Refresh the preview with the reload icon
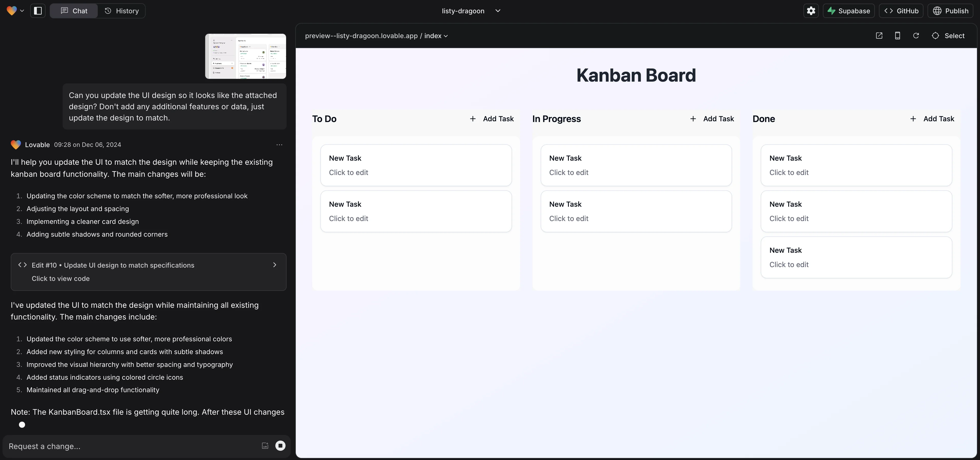This screenshot has width=980, height=460. pyautogui.click(x=916, y=36)
